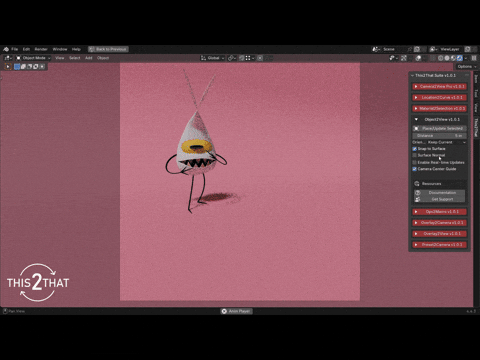The height and width of the screenshot is (360, 480).
Task: Open the Render menu
Action: pyautogui.click(x=41, y=49)
